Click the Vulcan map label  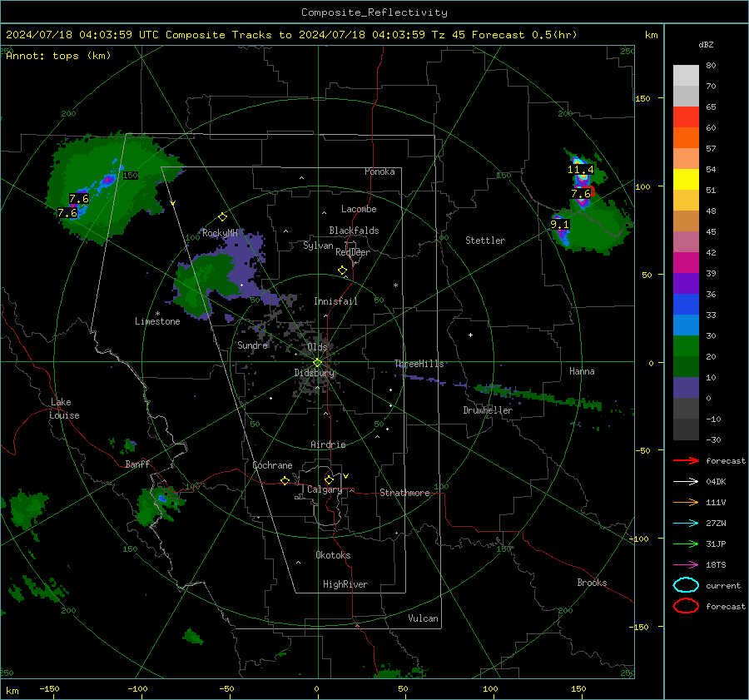point(423,618)
